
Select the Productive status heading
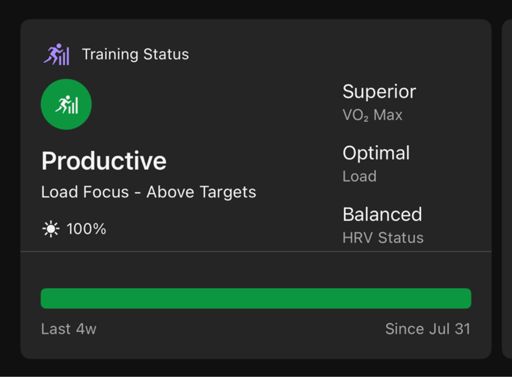[104, 161]
